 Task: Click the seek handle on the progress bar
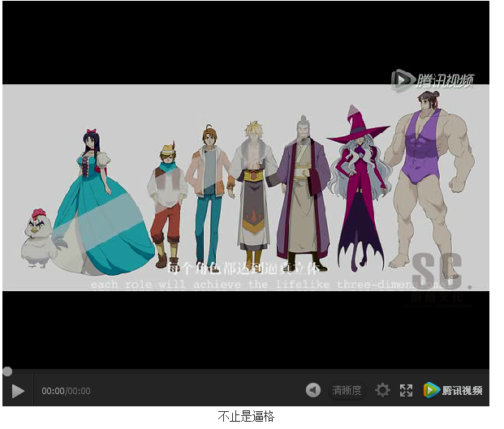tap(7, 371)
